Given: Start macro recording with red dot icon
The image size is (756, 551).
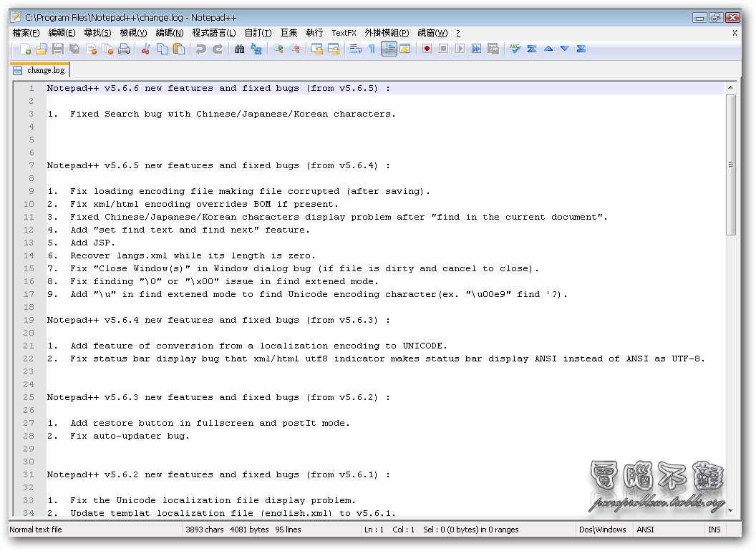Looking at the screenshot, I should tap(427, 49).
